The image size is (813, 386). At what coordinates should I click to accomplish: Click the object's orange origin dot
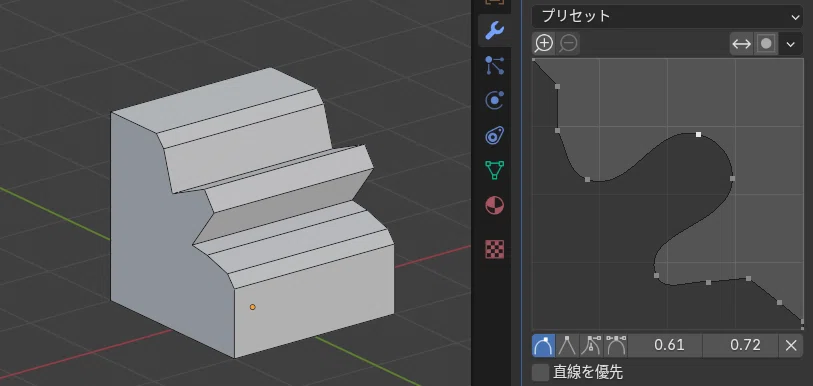tap(253, 307)
